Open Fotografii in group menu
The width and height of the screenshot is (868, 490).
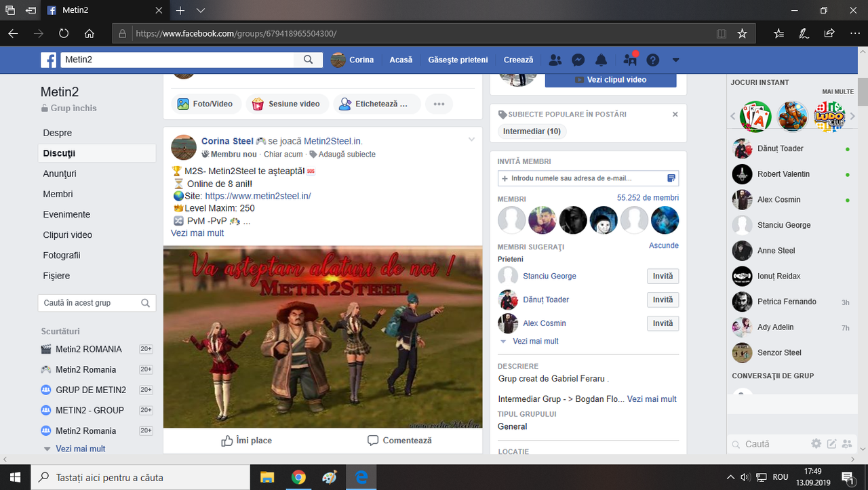click(x=62, y=256)
